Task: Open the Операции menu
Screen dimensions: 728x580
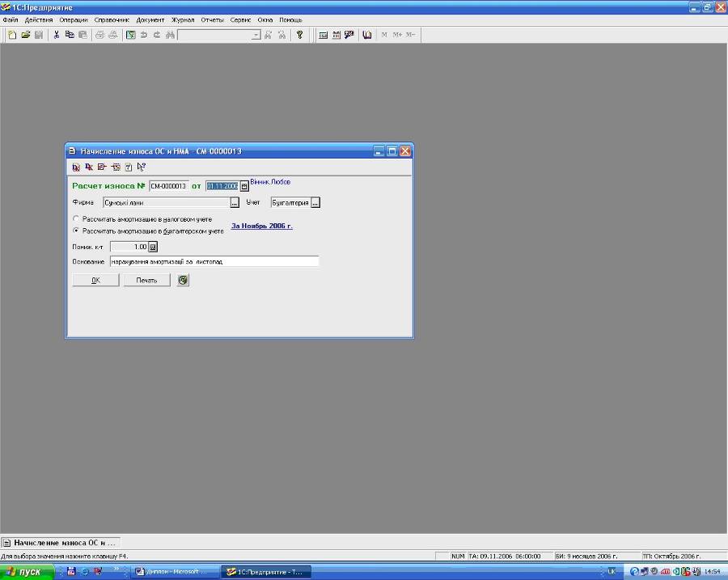Action: 74,20
